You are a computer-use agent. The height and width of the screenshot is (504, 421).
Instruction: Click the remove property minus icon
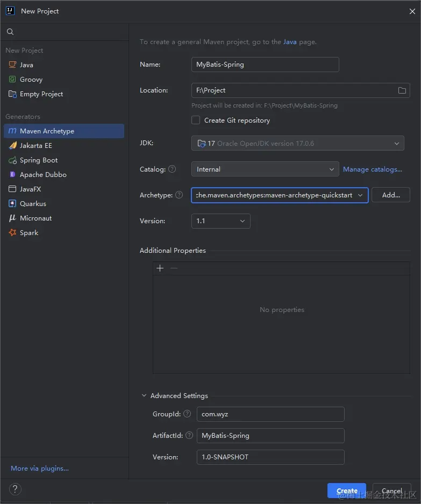174,268
